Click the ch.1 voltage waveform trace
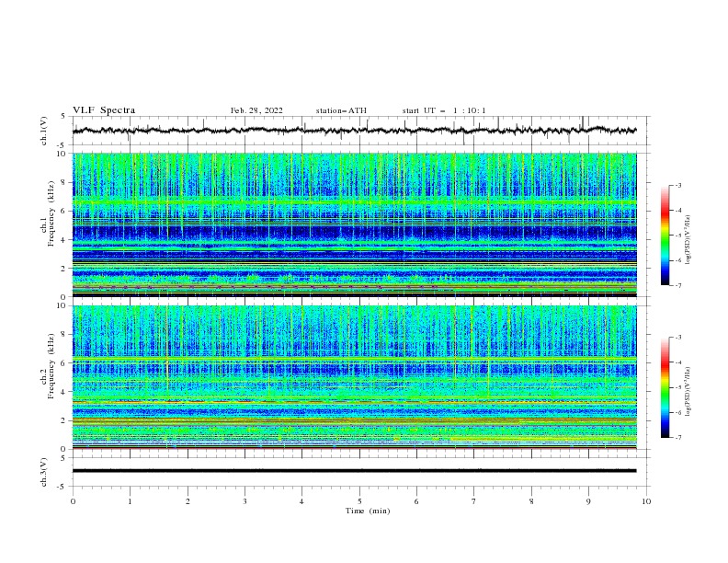Image resolution: width=728 pixels, height=563 pixels. pos(354,131)
